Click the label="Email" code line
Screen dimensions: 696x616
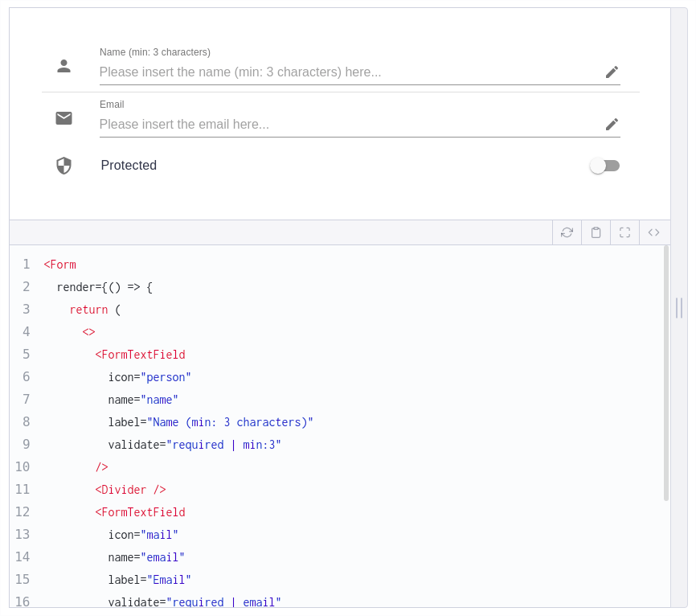149,580
